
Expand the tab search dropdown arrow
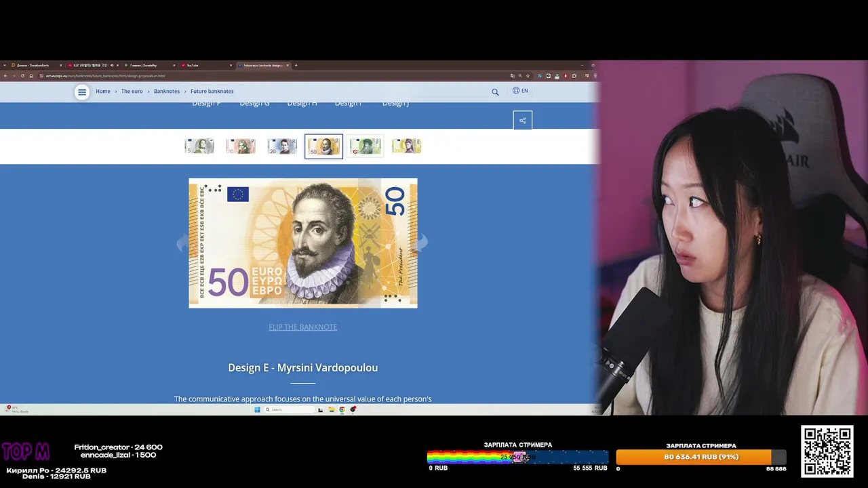[x=4, y=65]
